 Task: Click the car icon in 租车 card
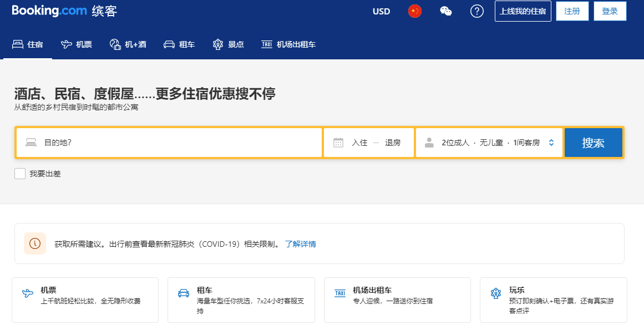(184, 293)
